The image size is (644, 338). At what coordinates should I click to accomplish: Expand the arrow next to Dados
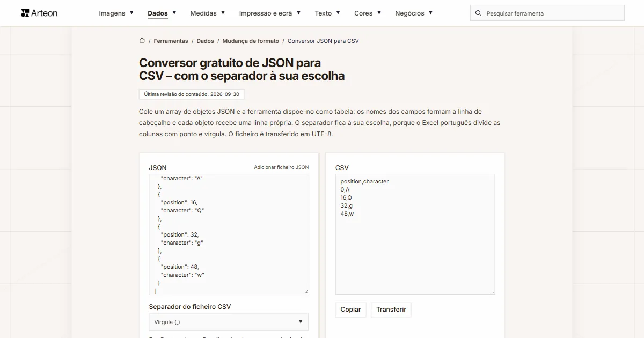(174, 12)
